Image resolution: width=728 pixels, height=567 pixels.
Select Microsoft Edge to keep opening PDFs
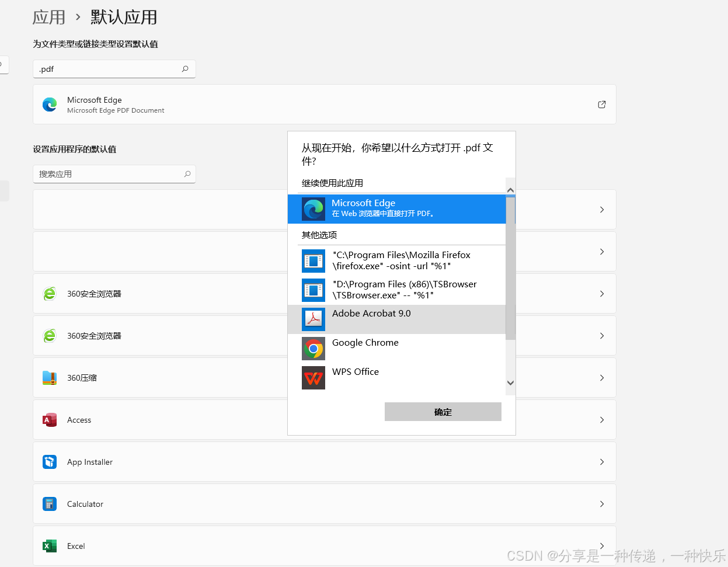pyautogui.click(x=397, y=209)
